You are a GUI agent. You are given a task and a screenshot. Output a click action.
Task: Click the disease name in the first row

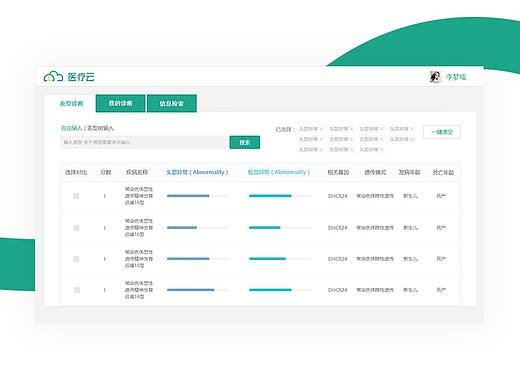(x=139, y=196)
